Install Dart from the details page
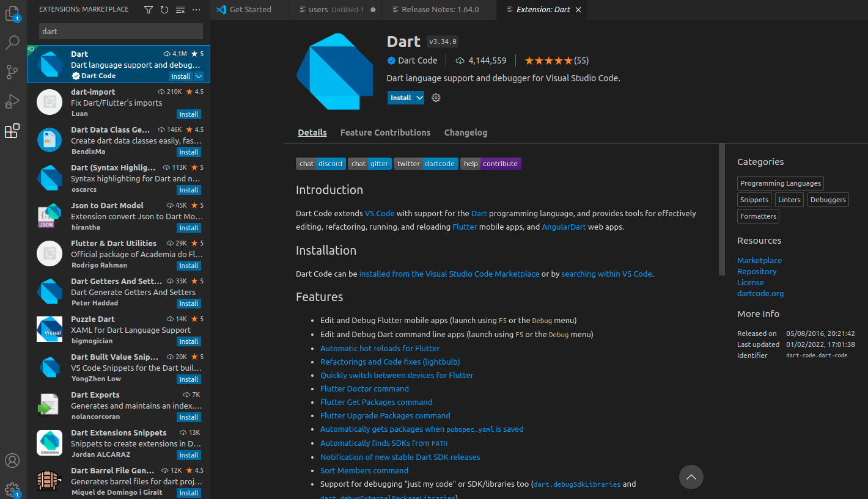The width and height of the screenshot is (868, 499). (401, 98)
